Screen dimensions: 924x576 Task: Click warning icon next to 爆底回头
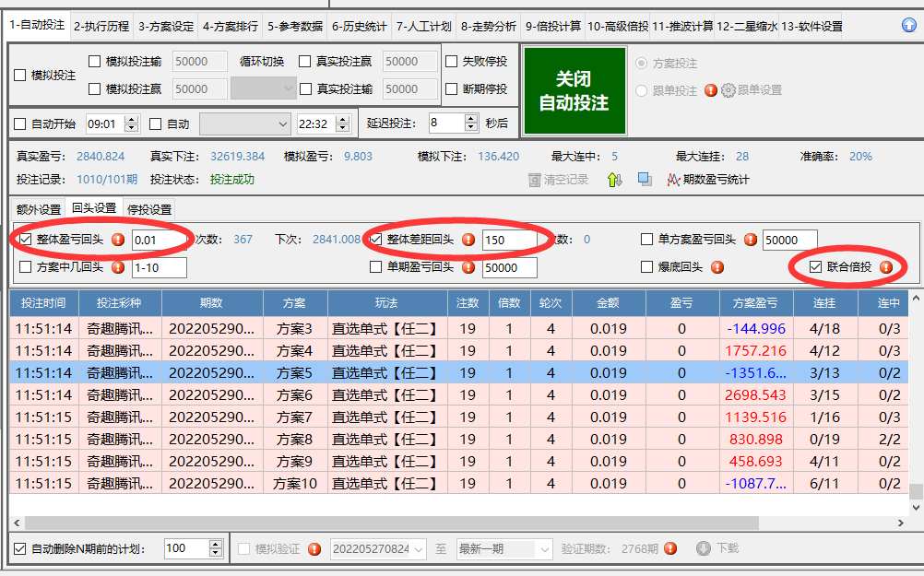pyautogui.click(x=717, y=267)
